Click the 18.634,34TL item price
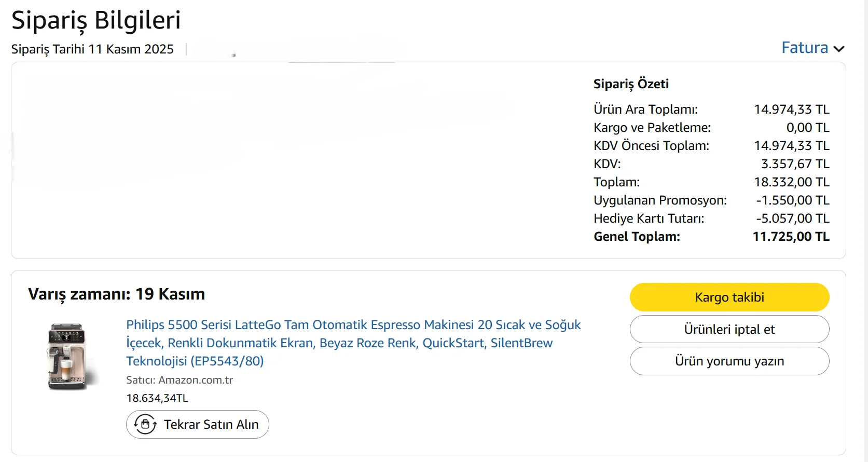Screen dimensions: 868x462 click(x=157, y=398)
